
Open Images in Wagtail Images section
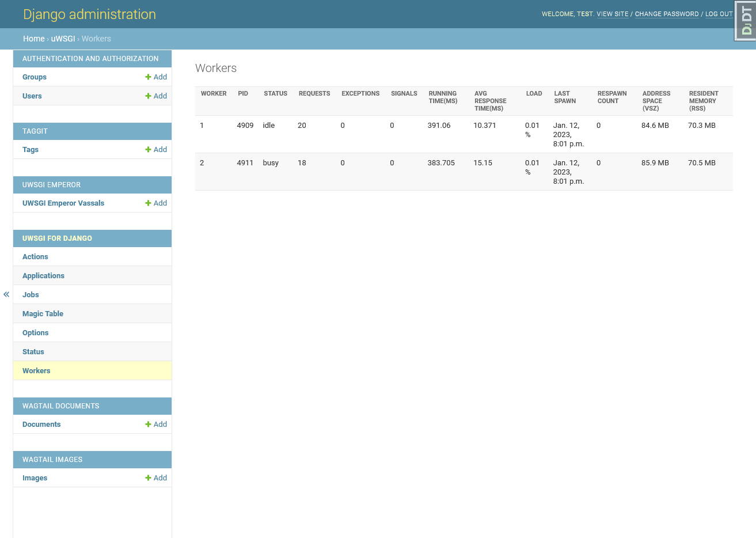click(x=35, y=478)
